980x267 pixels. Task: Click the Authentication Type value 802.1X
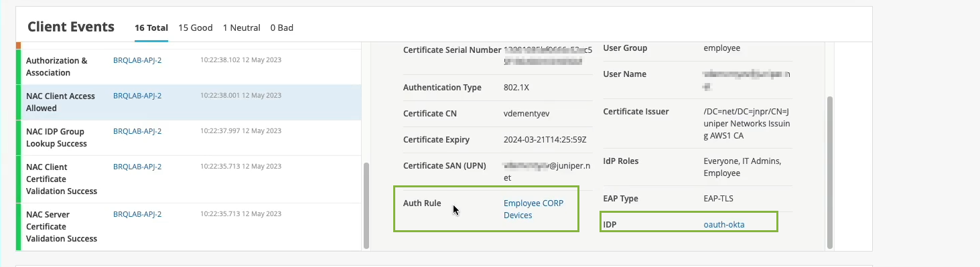pos(516,88)
